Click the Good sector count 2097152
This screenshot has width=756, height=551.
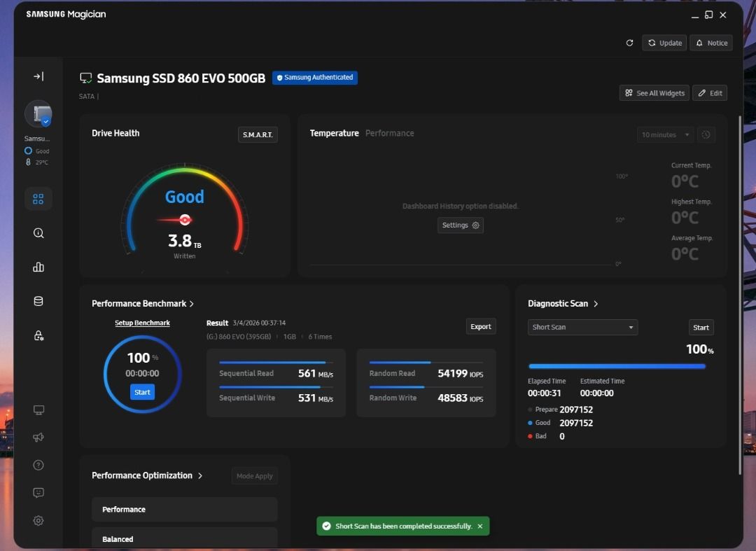pyautogui.click(x=576, y=423)
